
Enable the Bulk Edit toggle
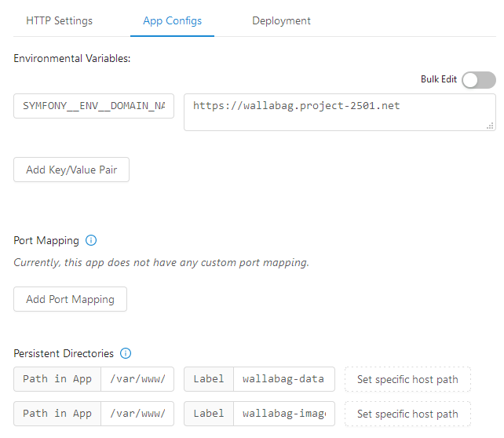478,80
